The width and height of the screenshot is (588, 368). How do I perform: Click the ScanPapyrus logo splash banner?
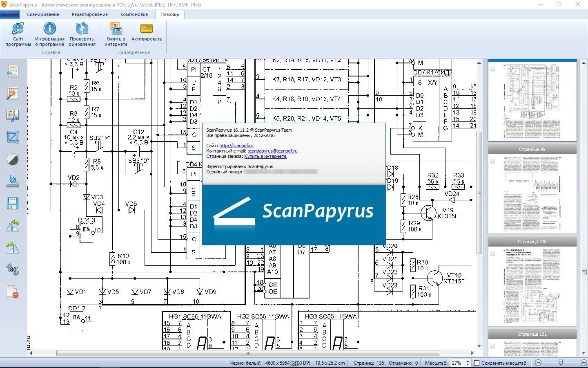(294, 215)
